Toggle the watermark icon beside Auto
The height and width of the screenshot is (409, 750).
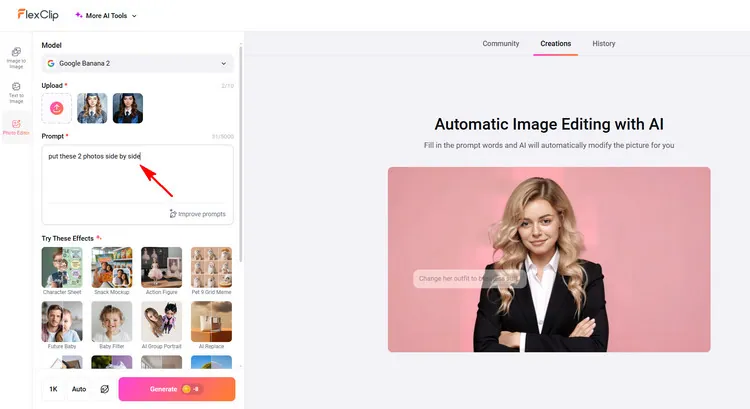pos(104,389)
